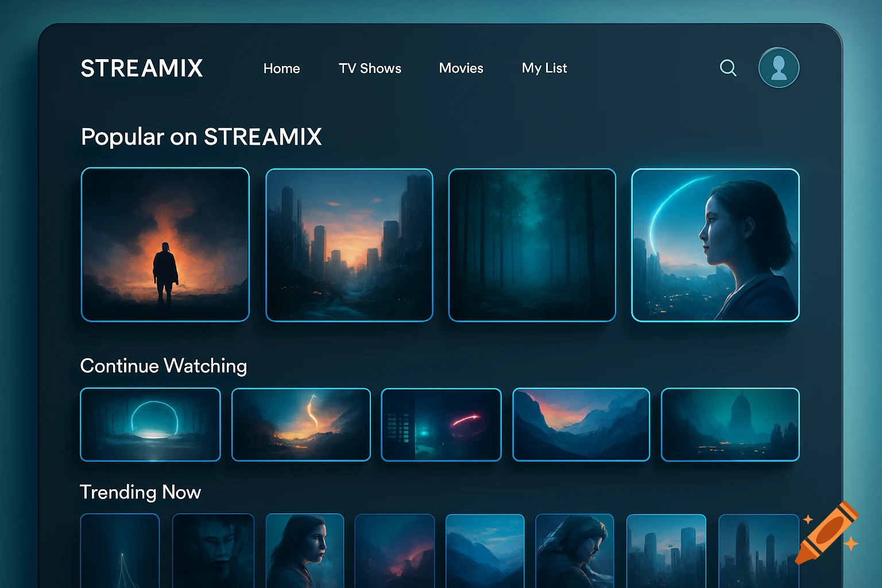This screenshot has height=588, width=882.
Task: Switch to the TV Shows section
Action: (x=370, y=68)
